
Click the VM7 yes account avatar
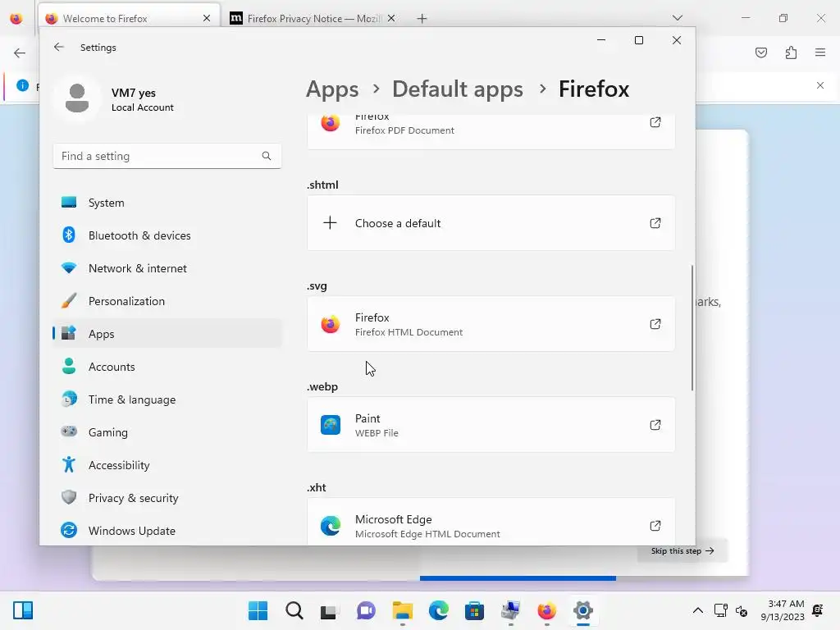[77, 98]
